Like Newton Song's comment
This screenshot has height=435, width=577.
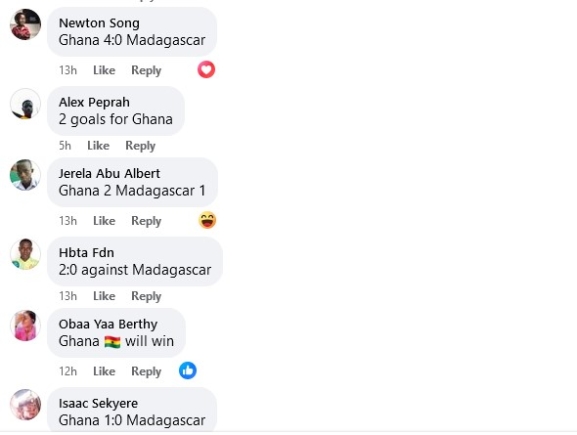[x=104, y=70]
